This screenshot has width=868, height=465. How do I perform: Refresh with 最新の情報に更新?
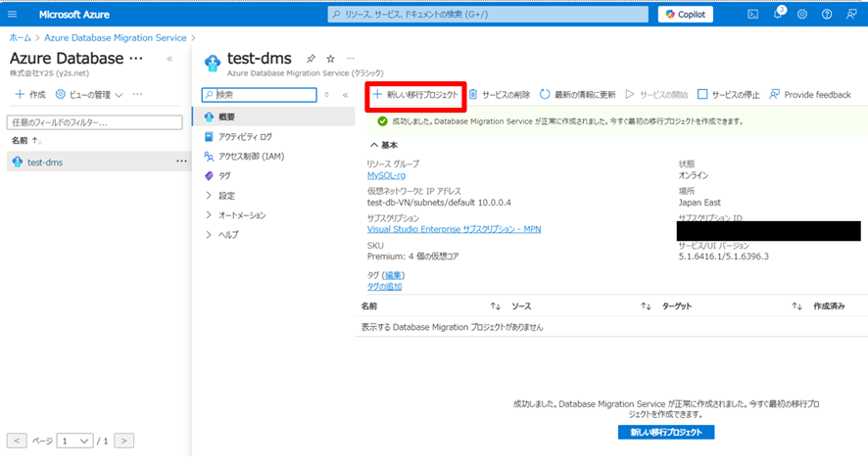(577, 95)
